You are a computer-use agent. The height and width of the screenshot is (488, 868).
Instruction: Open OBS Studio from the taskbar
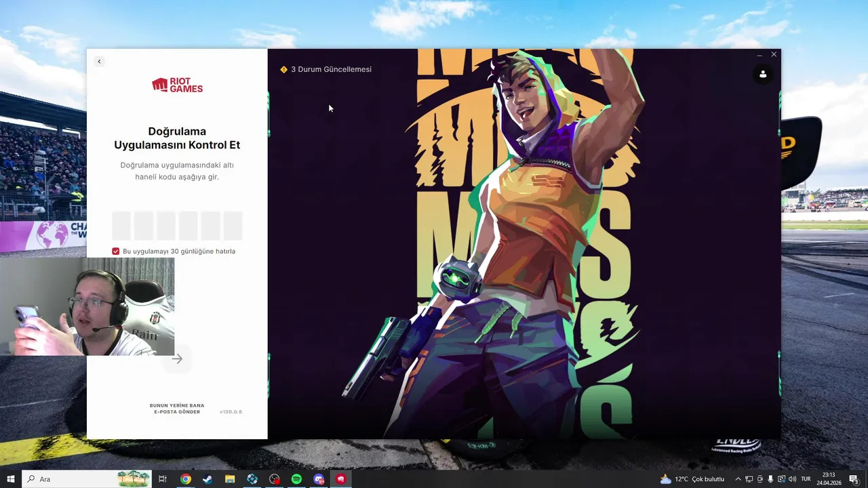pyautogui.click(x=274, y=479)
